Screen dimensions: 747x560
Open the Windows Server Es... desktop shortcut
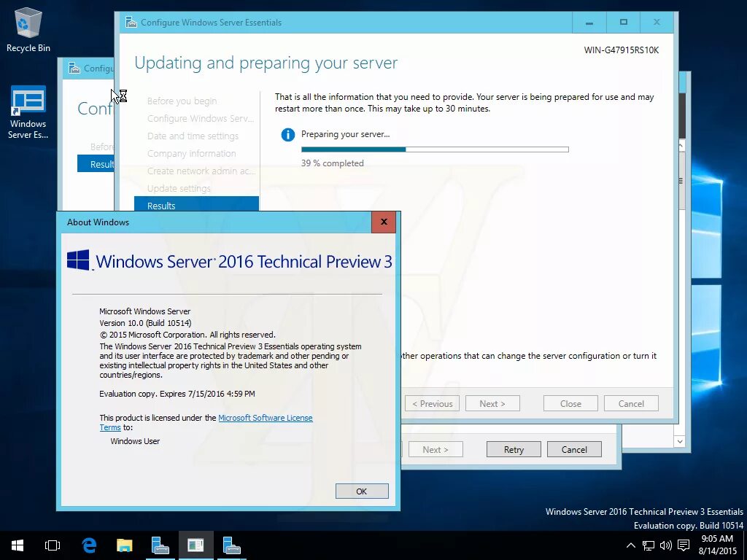point(28,98)
